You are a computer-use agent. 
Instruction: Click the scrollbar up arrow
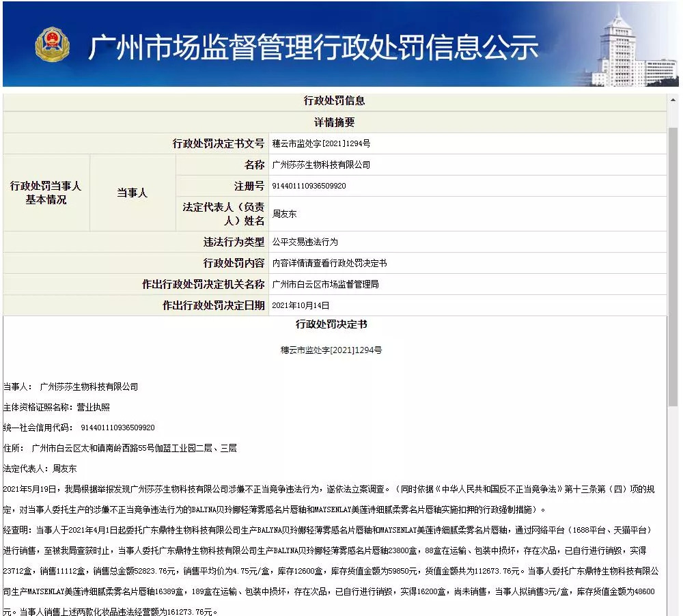pos(673,100)
